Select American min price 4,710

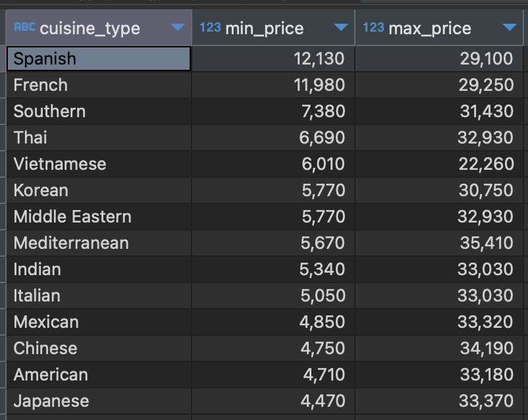(x=323, y=375)
